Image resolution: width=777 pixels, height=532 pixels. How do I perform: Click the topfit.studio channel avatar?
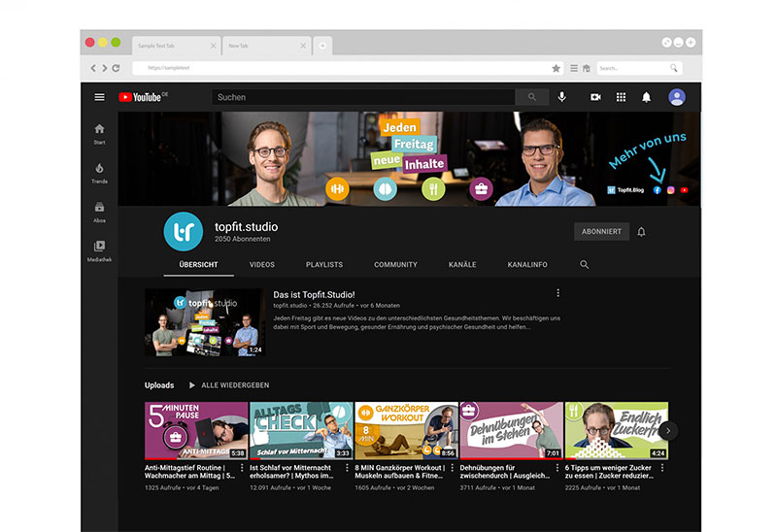coord(184,231)
